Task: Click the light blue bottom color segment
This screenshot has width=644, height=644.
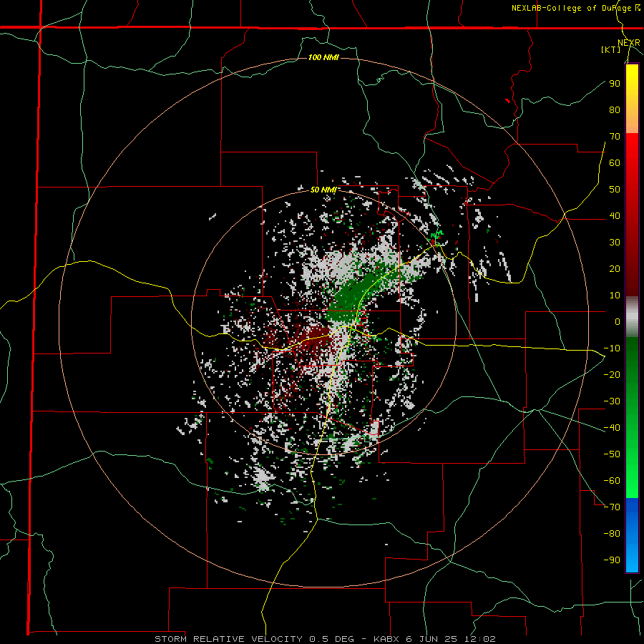Action: coord(632,559)
